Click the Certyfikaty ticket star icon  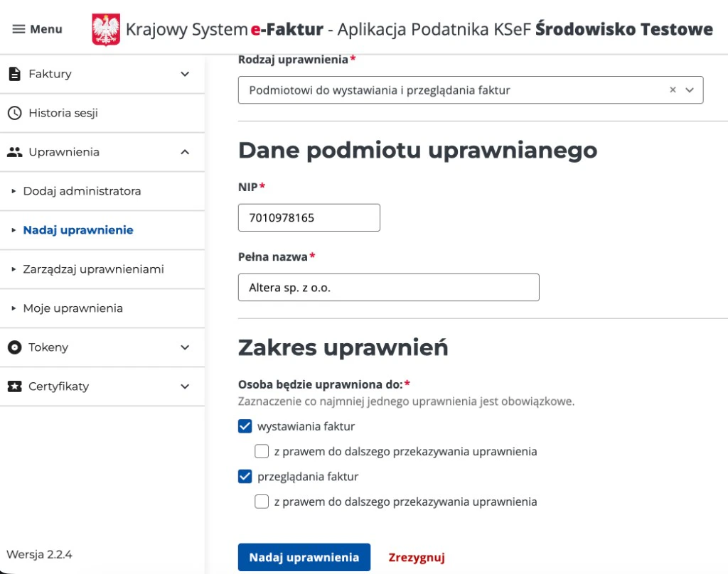coord(15,386)
